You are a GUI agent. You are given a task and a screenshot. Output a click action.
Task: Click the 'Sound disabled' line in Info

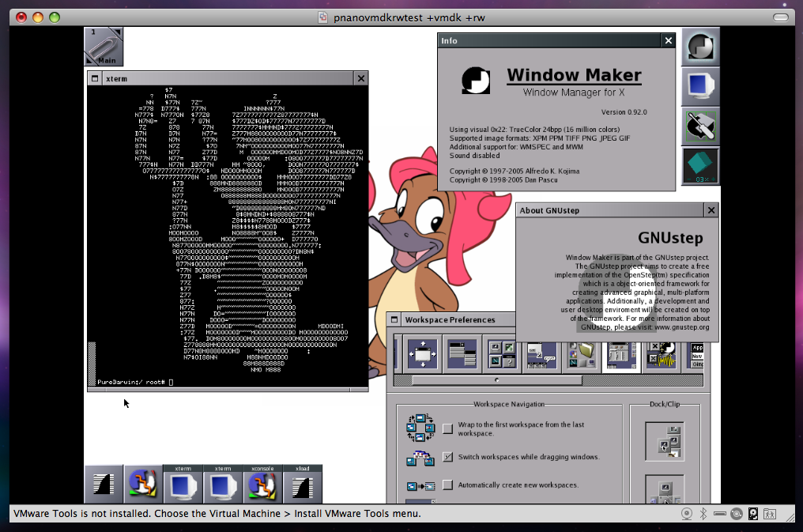pyautogui.click(x=474, y=156)
